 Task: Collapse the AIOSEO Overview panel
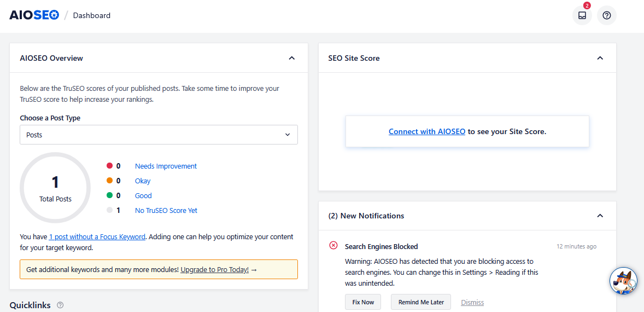point(291,58)
